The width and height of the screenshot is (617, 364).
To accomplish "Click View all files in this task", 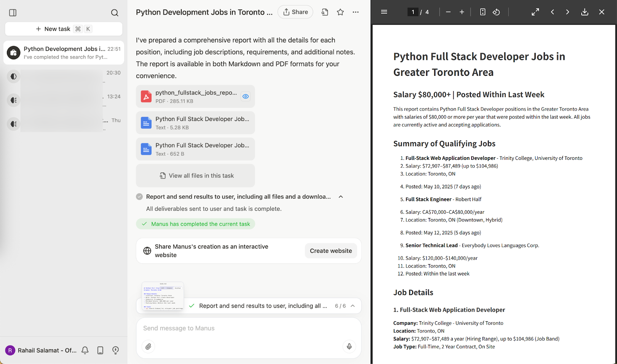I will pyautogui.click(x=196, y=176).
